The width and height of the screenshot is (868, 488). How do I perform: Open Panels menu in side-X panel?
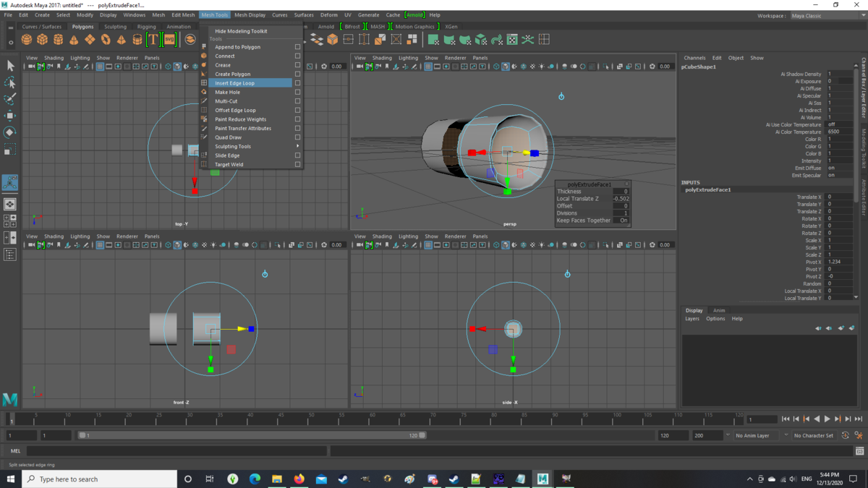[480, 236]
